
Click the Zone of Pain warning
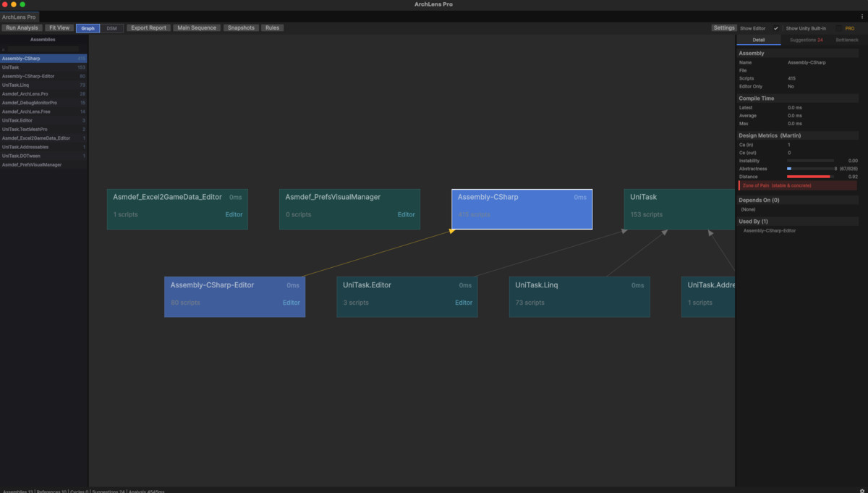tap(797, 185)
